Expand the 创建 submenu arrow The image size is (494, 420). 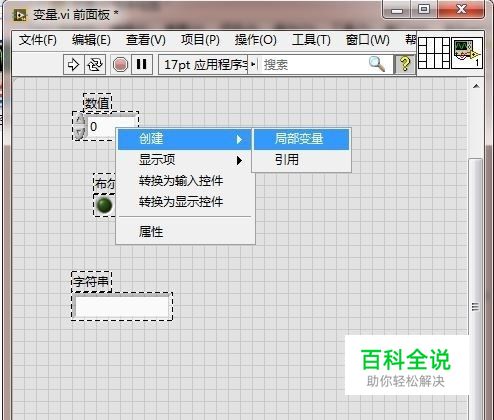tap(239, 139)
